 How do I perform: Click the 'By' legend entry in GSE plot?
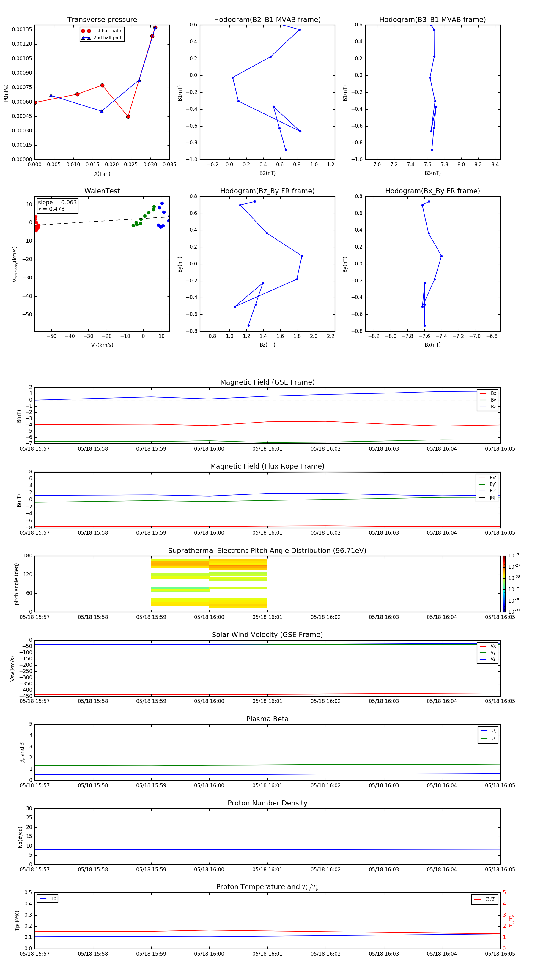click(488, 400)
